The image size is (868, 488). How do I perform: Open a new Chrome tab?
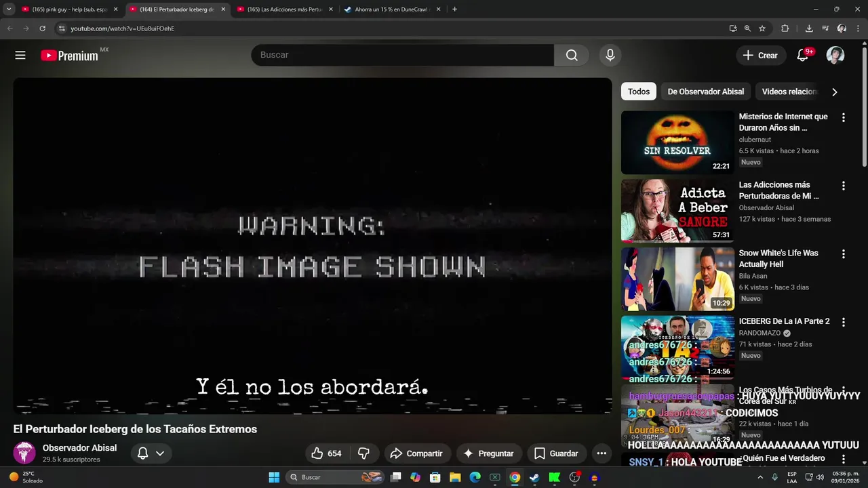(x=454, y=9)
